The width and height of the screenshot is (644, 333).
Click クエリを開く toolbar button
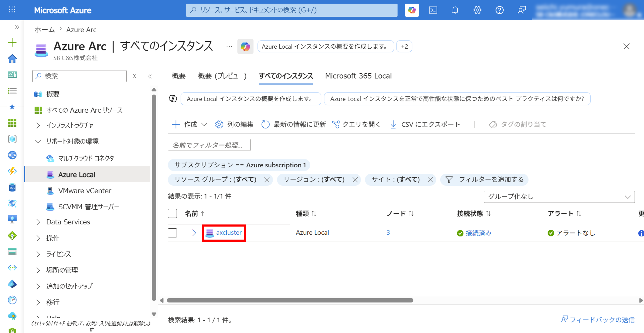pyautogui.click(x=356, y=124)
